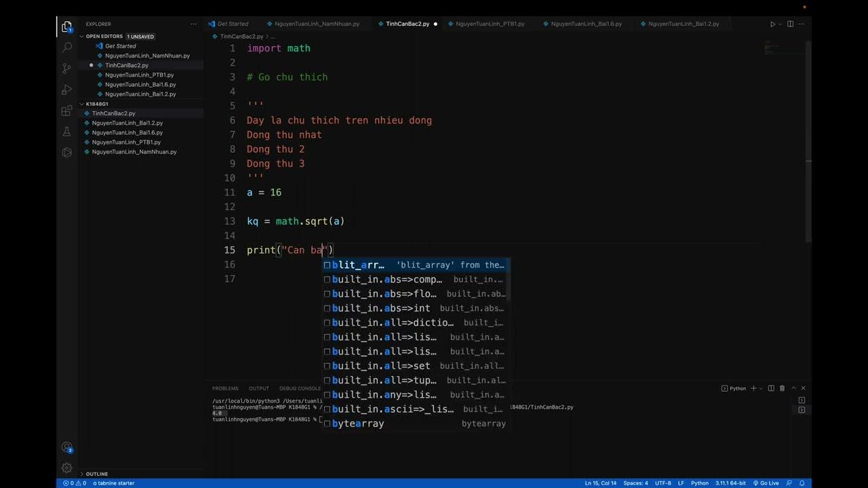This screenshot has width=868, height=488.
Task: Maximize terminal panel with chevron up
Action: click(793, 388)
